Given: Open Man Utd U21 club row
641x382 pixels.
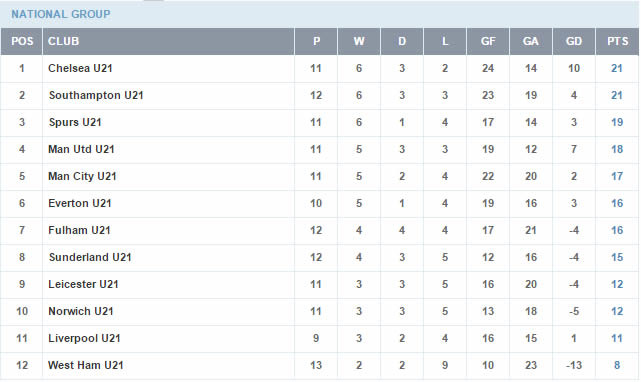Looking at the screenshot, I should 81,149.
